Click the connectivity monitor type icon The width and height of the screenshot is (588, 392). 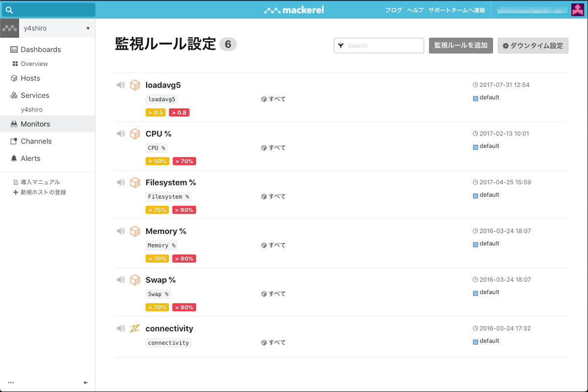click(135, 329)
